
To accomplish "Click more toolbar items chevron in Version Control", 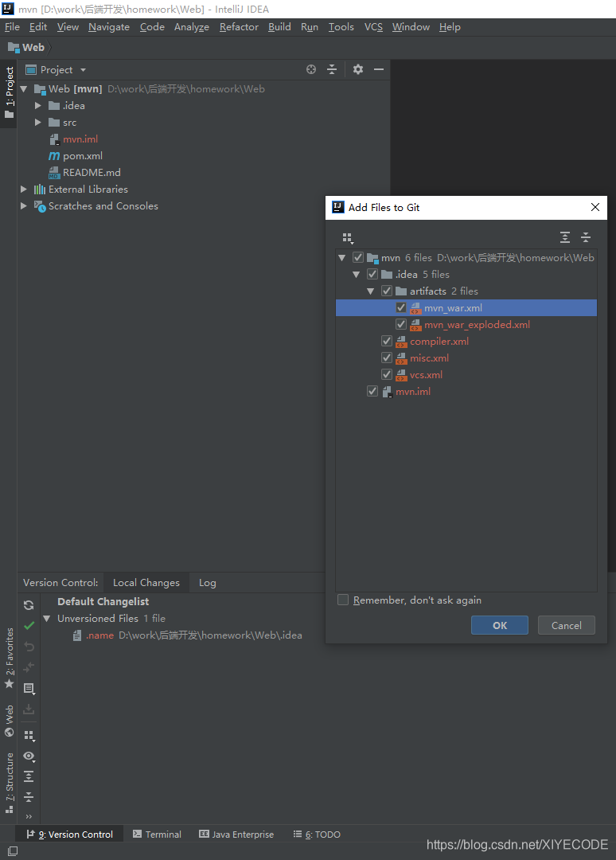I will pyautogui.click(x=29, y=816).
